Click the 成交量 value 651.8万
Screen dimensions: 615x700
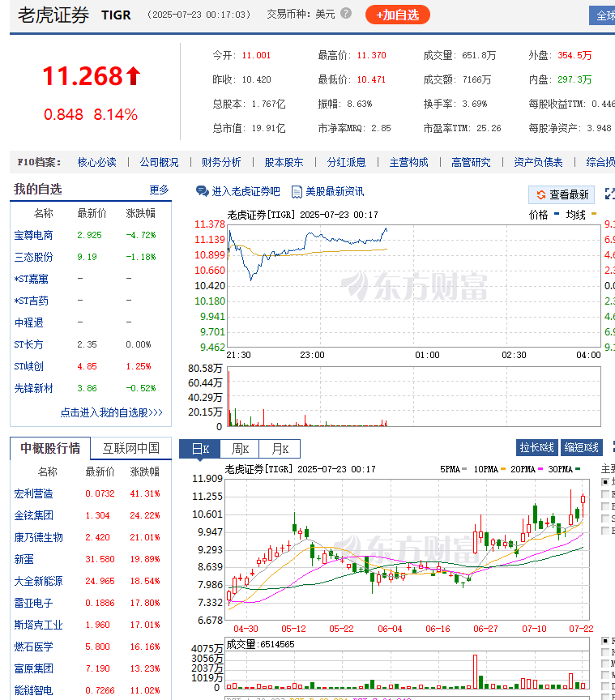[x=479, y=55]
